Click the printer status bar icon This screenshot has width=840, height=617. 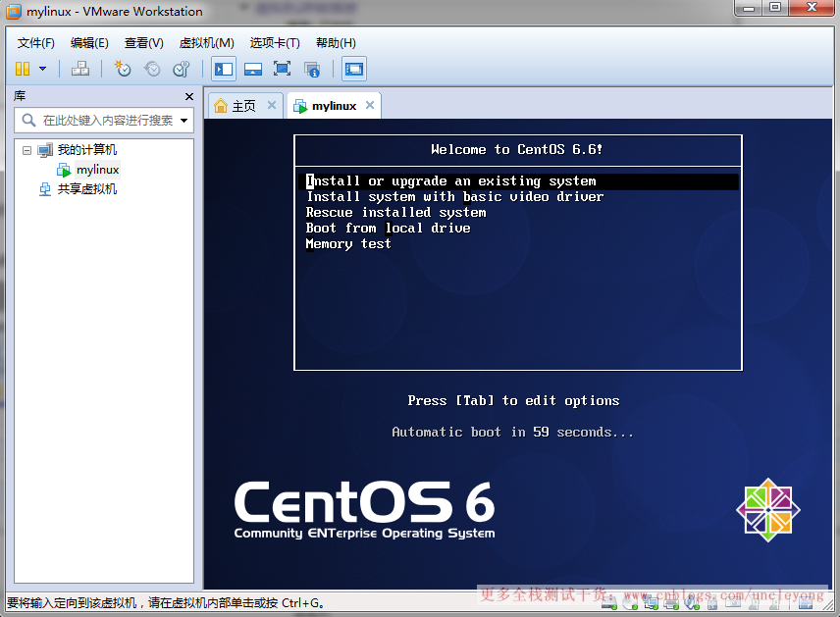coord(671,604)
